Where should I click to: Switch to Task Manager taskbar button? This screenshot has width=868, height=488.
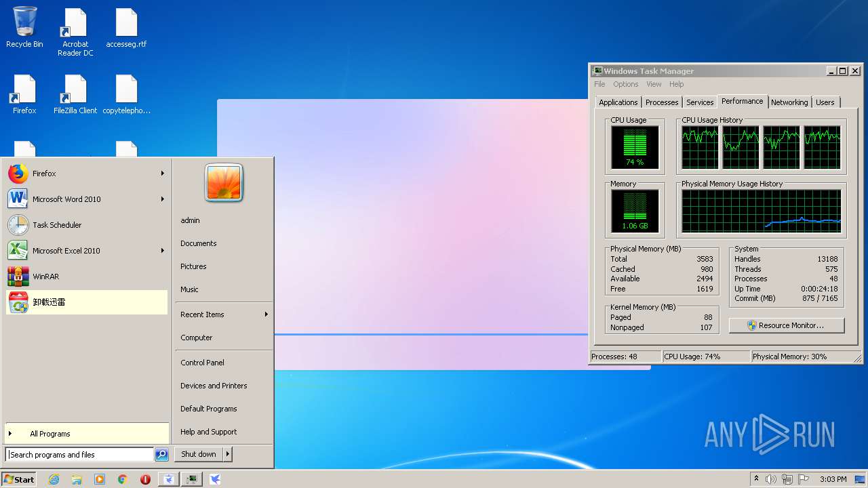pyautogui.click(x=192, y=479)
